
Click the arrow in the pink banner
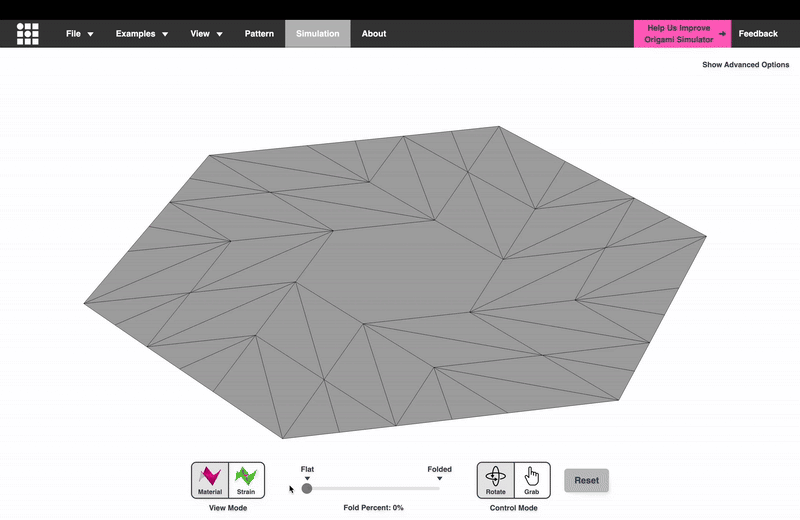click(x=722, y=34)
